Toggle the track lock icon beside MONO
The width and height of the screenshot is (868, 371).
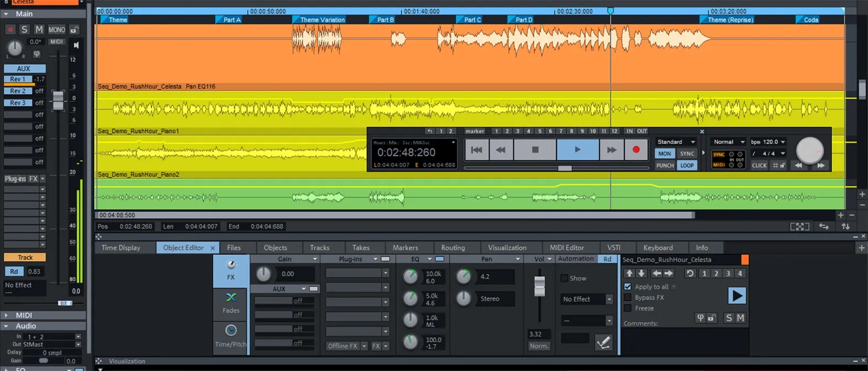point(74,30)
